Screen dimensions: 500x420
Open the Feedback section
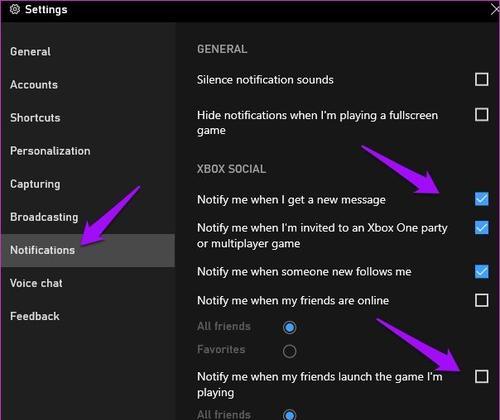35,316
